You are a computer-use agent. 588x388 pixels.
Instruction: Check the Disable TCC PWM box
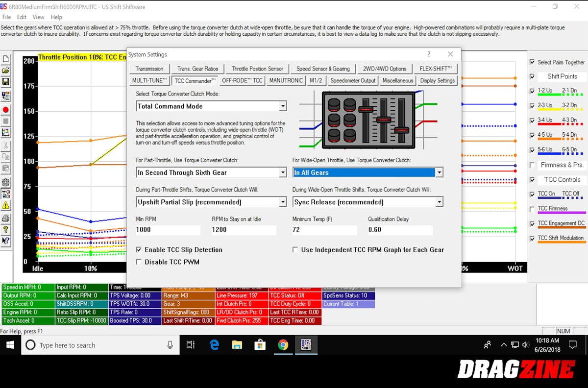[x=139, y=262]
